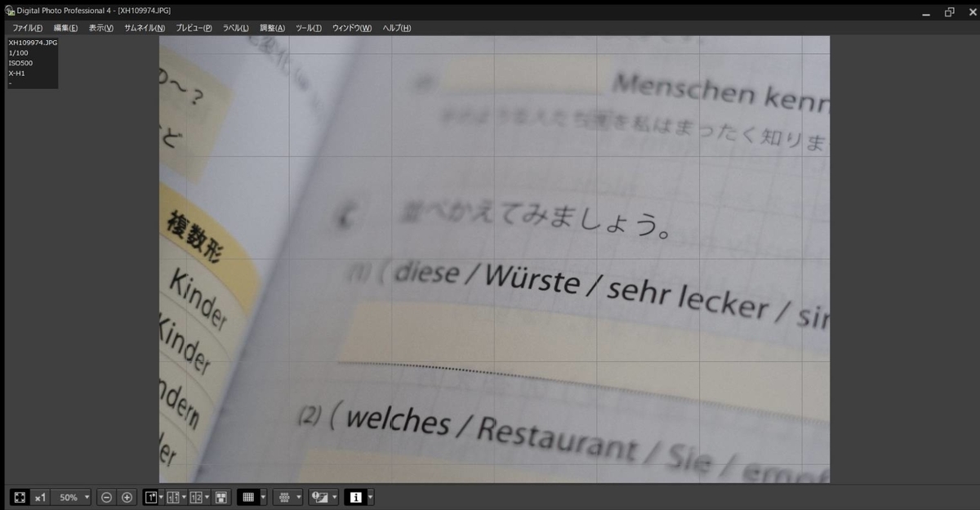980x510 pixels.
Task: Open the ツール(T) menu
Action: click(309, 28)
